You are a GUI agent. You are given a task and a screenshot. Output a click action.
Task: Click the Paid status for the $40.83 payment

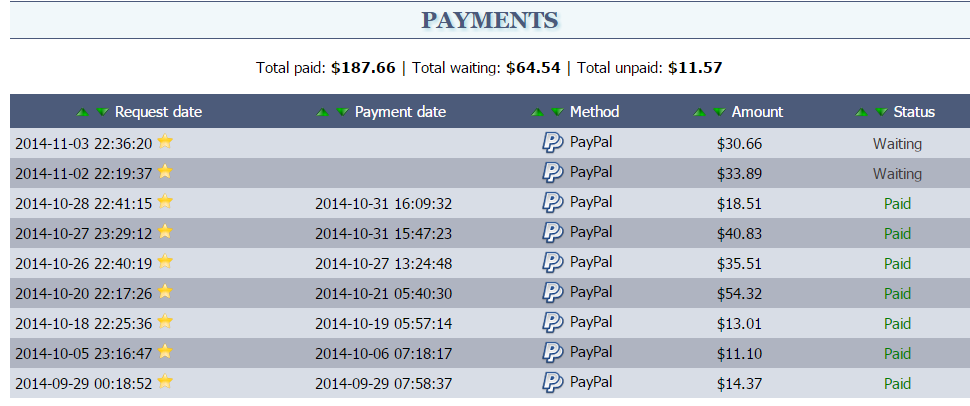(897, 233)
